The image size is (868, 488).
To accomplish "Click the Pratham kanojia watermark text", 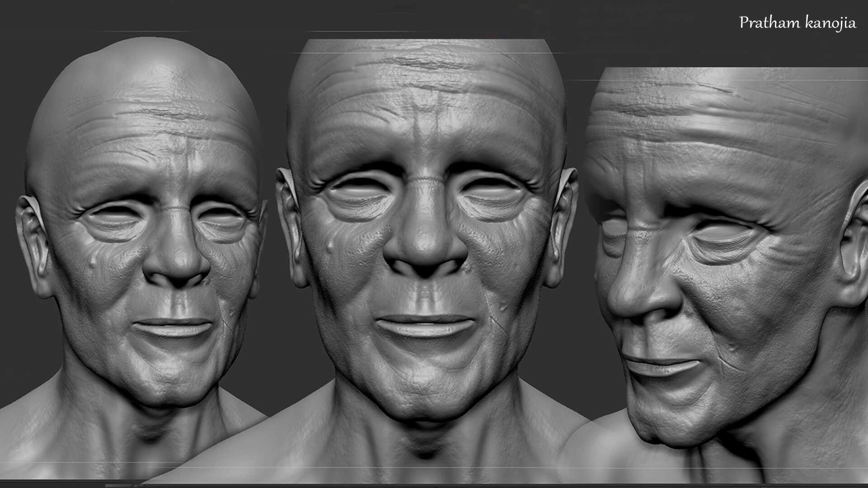I will 797,23.
